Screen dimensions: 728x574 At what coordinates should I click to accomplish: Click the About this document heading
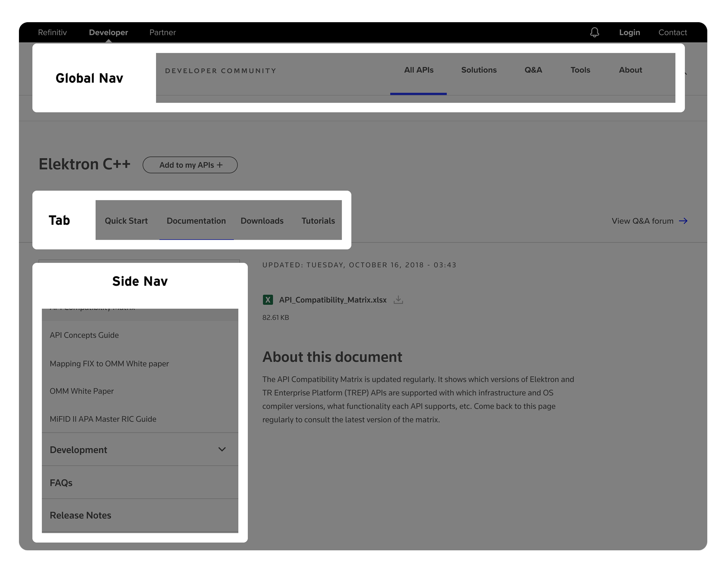(332, 357)
